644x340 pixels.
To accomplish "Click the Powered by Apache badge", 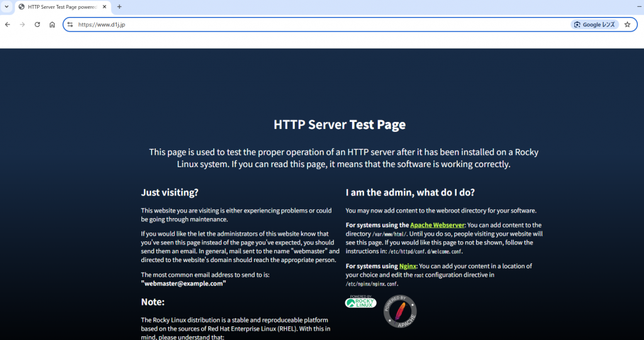I will (x=400, y=312).
